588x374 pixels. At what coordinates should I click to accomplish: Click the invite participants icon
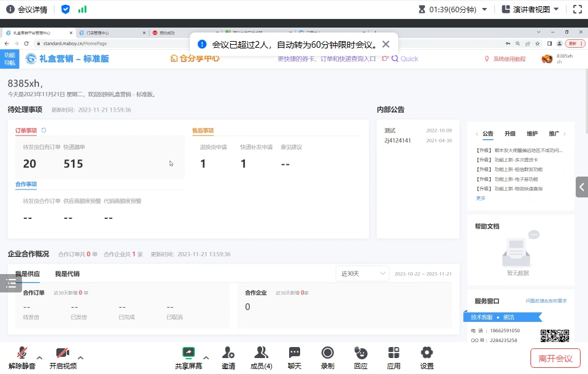[x=228, y=353]
